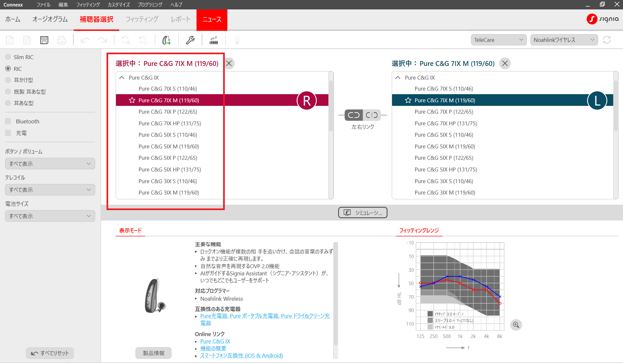The width and height of the screenshot is (623, 364).
Task: Click the save disk icon in toolbar
Action: [x=44, y=40]
